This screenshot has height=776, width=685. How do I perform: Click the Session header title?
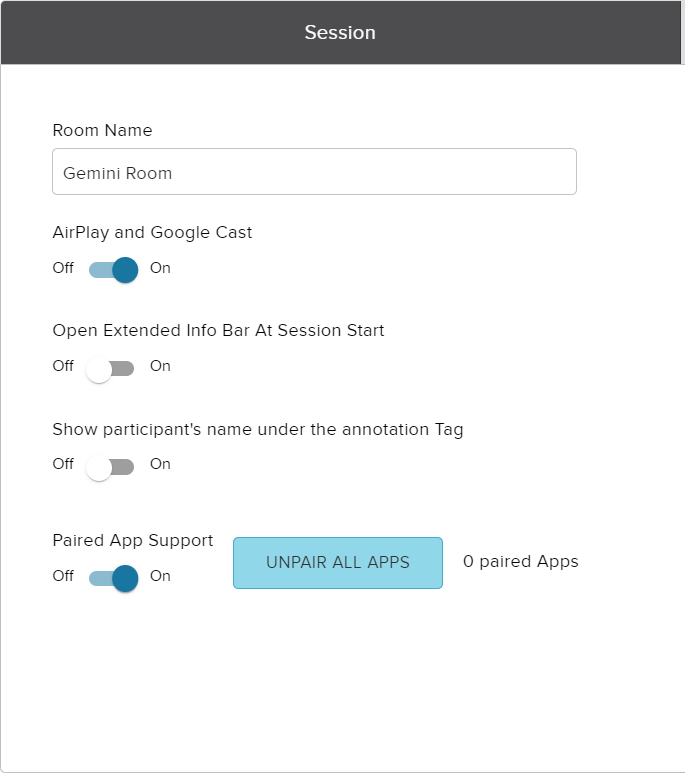pyautogui.click(x=340, y=33)
